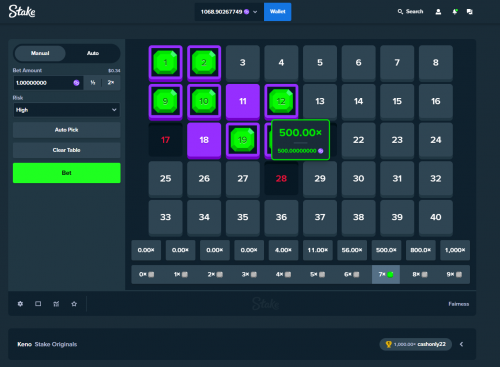This screenshot has width=500, height=367.
Task: Select the red tile number 17
Action: (x=165, y=140)
